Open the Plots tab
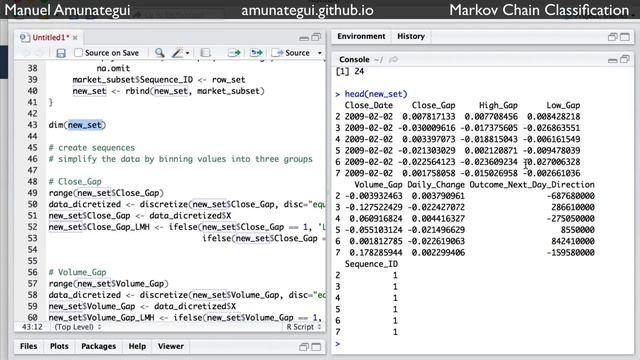This screenshot has width=640, height=360. [59, 346]
